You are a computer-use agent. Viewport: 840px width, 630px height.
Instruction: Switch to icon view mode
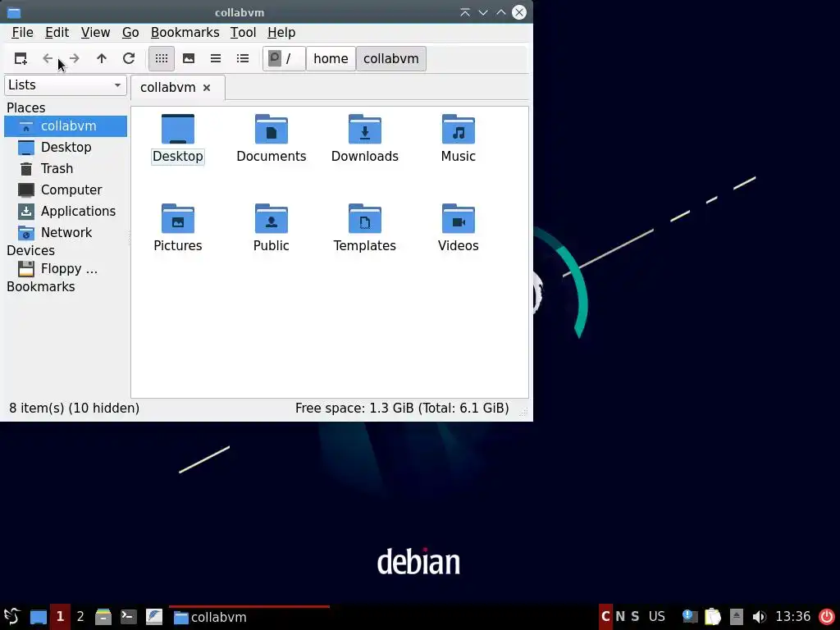pyautogui.click(x=162, y=58)
